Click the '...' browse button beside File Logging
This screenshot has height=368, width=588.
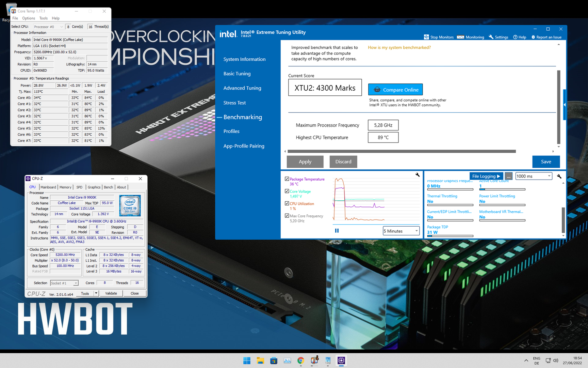[x=508, y=176]
